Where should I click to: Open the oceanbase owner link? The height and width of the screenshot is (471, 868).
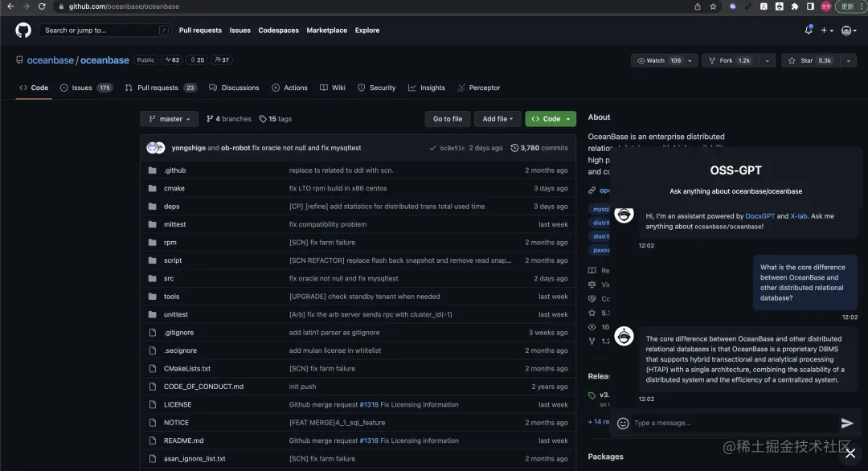[x=50, y=60]
